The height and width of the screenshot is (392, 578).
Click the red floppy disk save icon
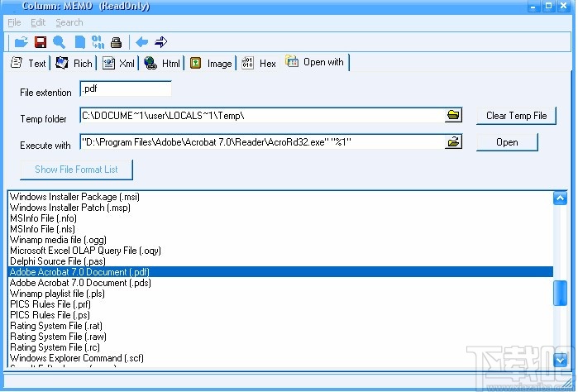41,42
